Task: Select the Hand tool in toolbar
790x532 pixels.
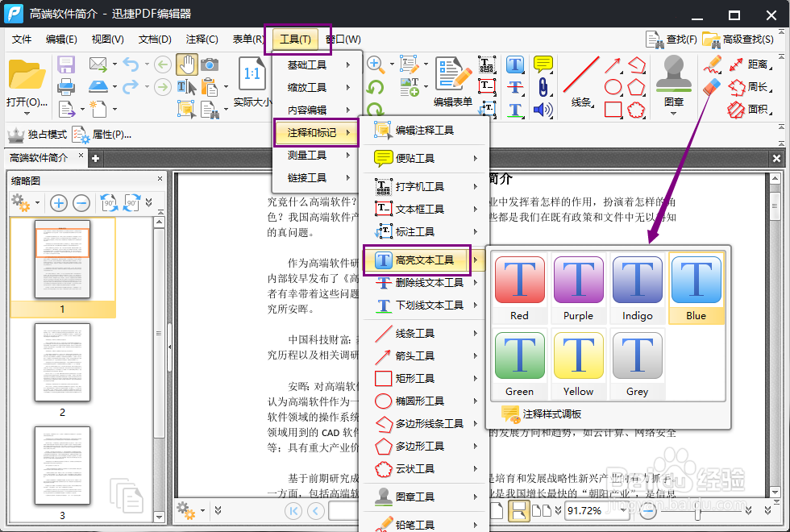Action: [187, 64]
